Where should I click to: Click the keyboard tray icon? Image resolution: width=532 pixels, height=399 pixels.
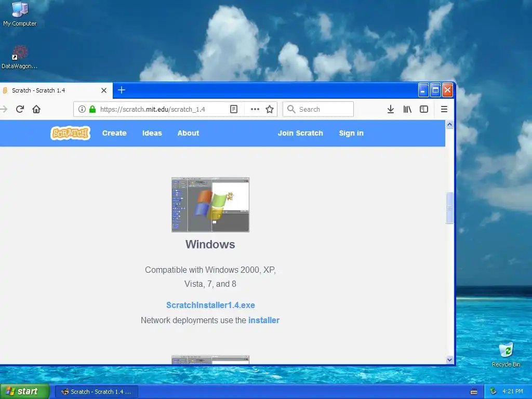[x=474, y=392]
